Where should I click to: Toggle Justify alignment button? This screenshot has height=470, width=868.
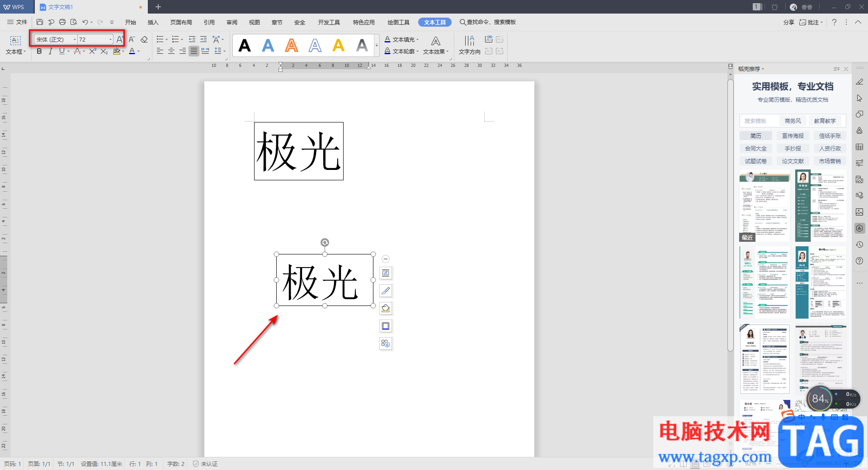coord(194,51)
